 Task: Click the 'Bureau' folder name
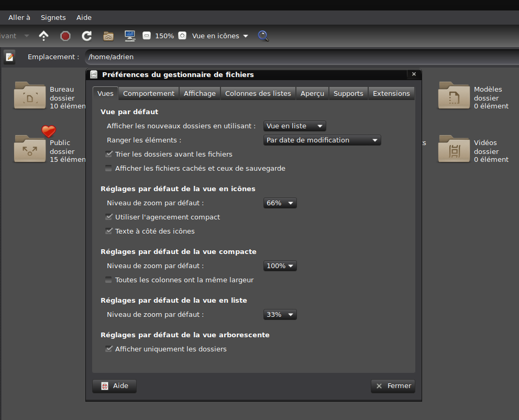click(62, 90)
